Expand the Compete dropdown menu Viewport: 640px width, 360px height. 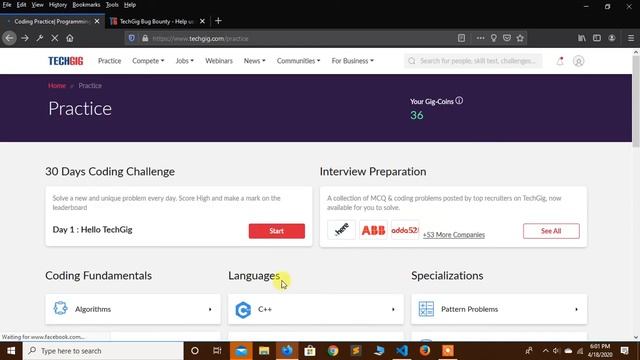tap(148, 61)
